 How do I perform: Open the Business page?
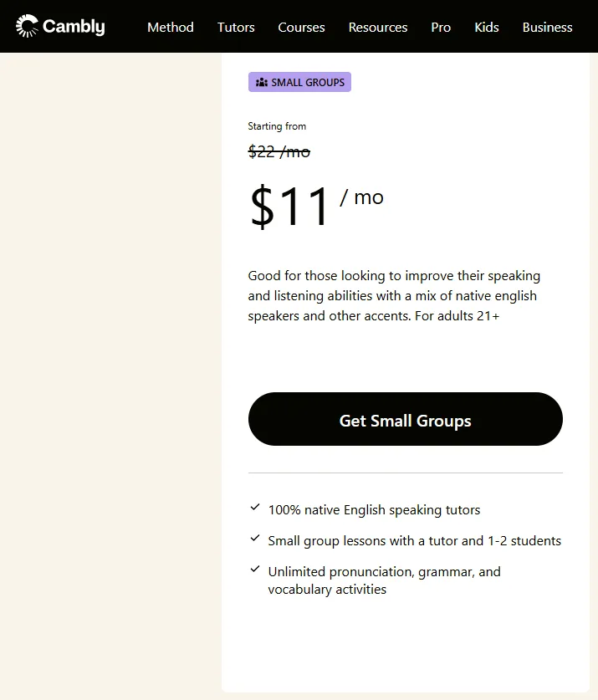point(547,27)
